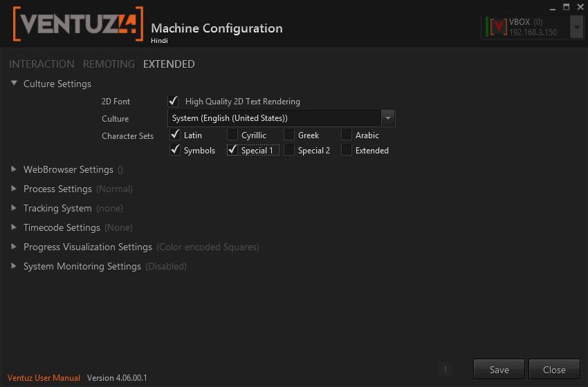This screenshot has height=387, width=588.
Task: Enable the Greek character set
Action: pos(289,135)
